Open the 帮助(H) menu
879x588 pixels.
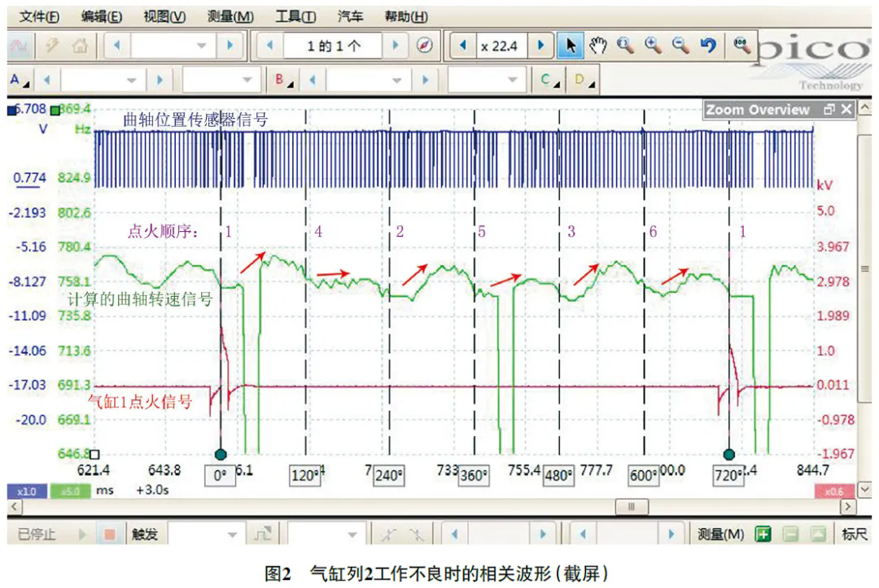coord(406,17)
